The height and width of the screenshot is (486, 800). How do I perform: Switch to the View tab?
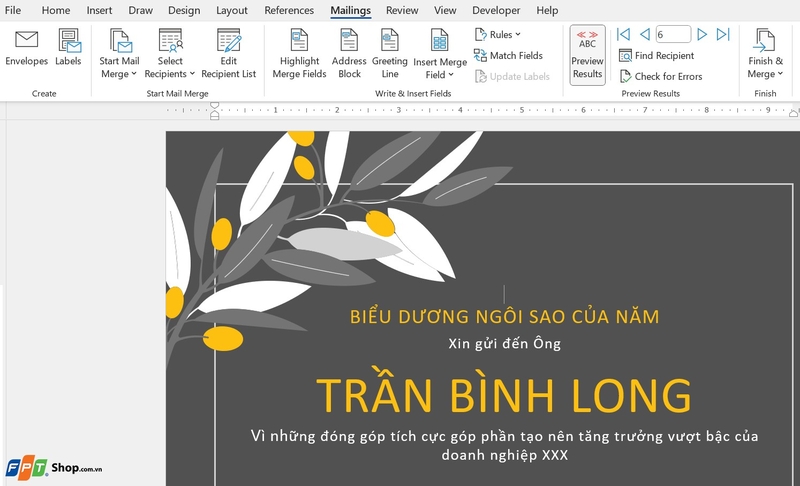(445, 10)
